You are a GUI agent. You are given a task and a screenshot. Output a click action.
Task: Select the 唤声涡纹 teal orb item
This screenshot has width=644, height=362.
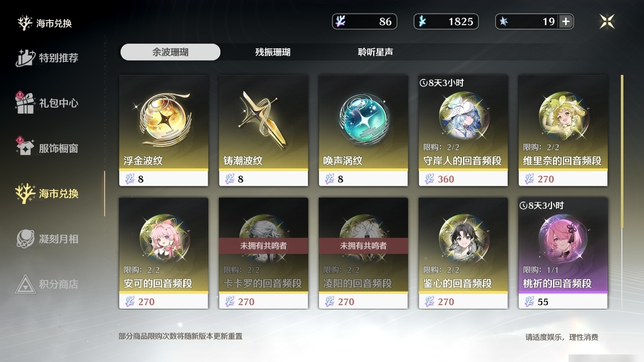tap(363, 131)
